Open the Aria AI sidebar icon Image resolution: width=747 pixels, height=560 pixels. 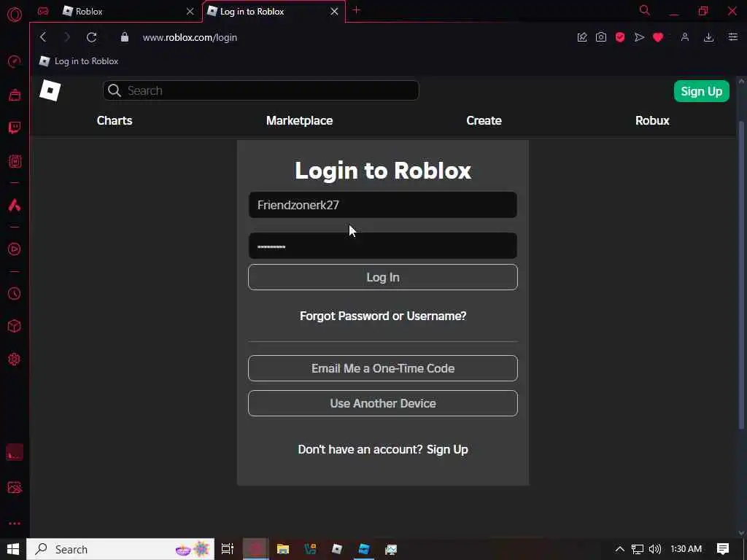click(15, 205)
